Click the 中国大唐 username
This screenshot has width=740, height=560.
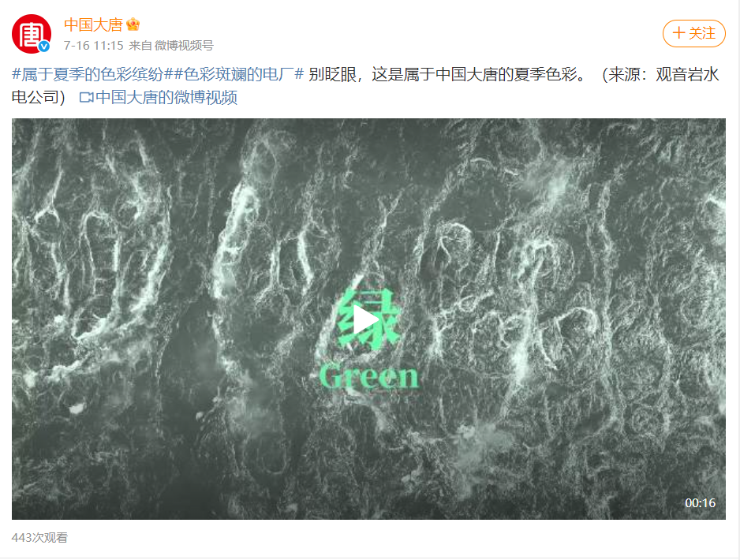coord(93,24)
